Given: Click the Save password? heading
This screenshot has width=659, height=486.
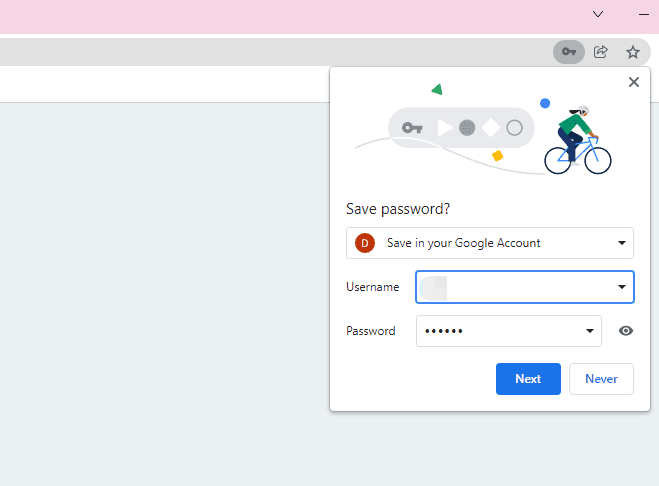Looking at the screenshot, I should [398, 209].
